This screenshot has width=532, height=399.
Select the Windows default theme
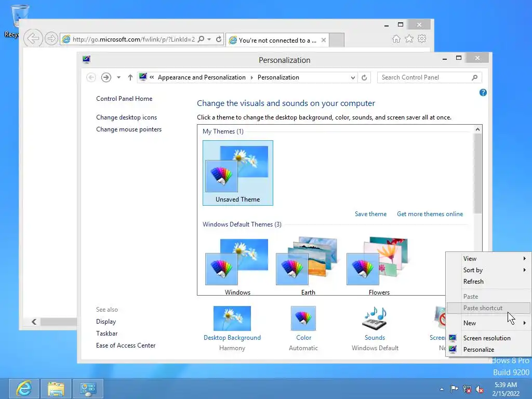(237, 267)
